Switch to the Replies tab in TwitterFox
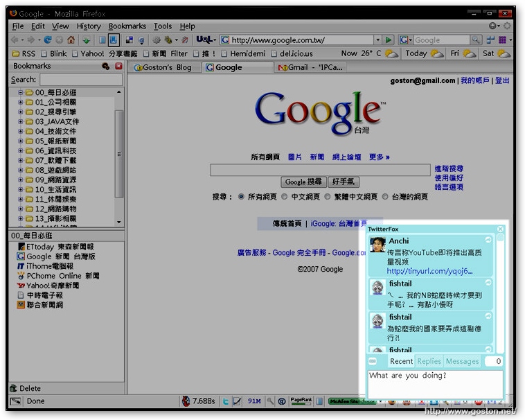The image size is (525, 420). [x=429, y=361]
